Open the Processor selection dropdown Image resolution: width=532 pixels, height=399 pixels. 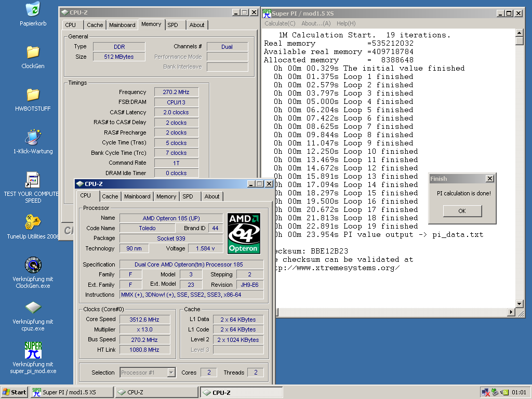point(171,373)
